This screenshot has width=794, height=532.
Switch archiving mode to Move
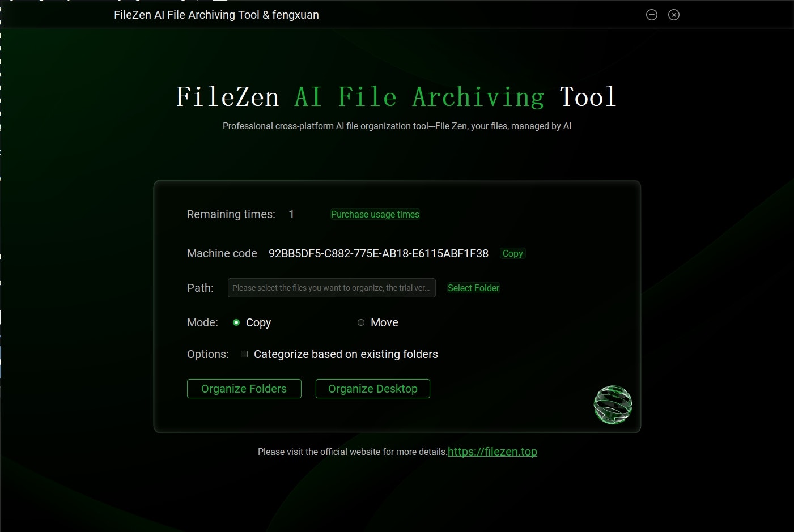click(x=361, y=322)
